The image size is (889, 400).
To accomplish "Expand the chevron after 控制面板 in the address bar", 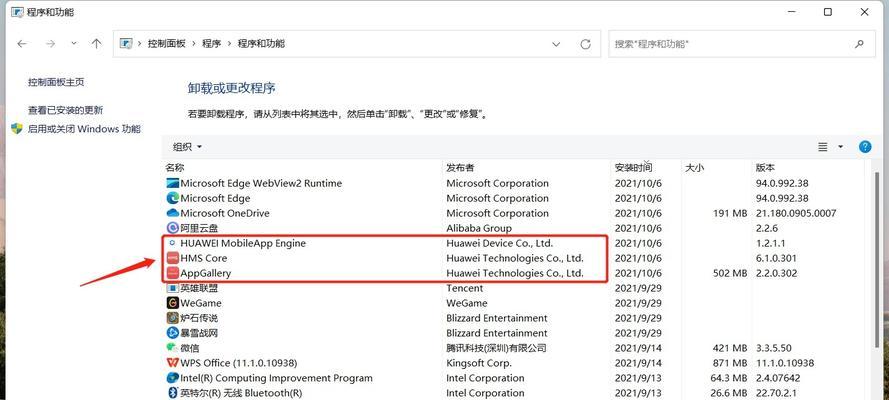I will tap(194, 44).
